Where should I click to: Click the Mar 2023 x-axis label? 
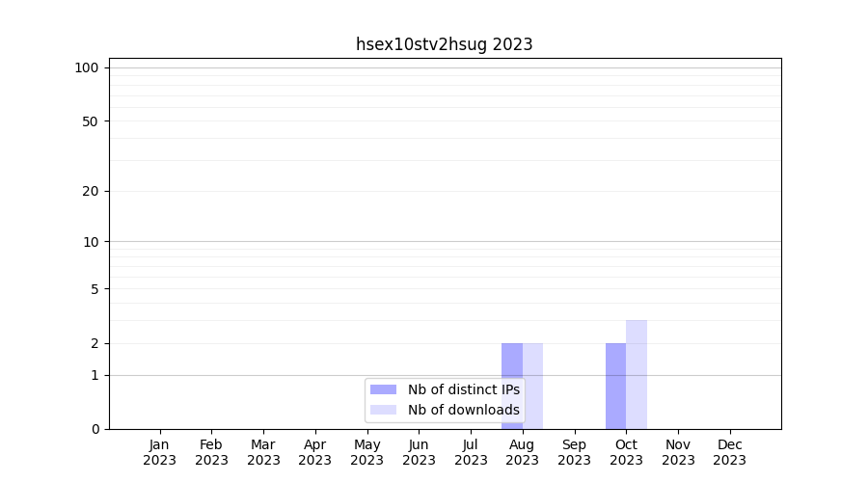pyautogui.click(x=263, y=452)
